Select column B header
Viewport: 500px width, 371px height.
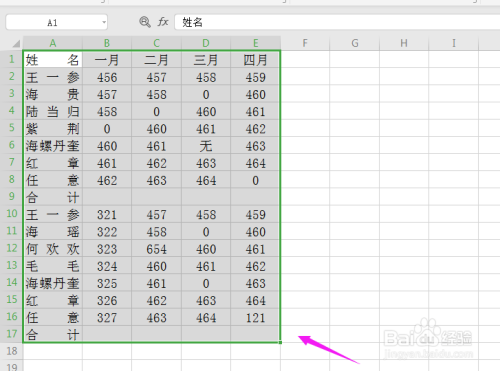[107, 43]
